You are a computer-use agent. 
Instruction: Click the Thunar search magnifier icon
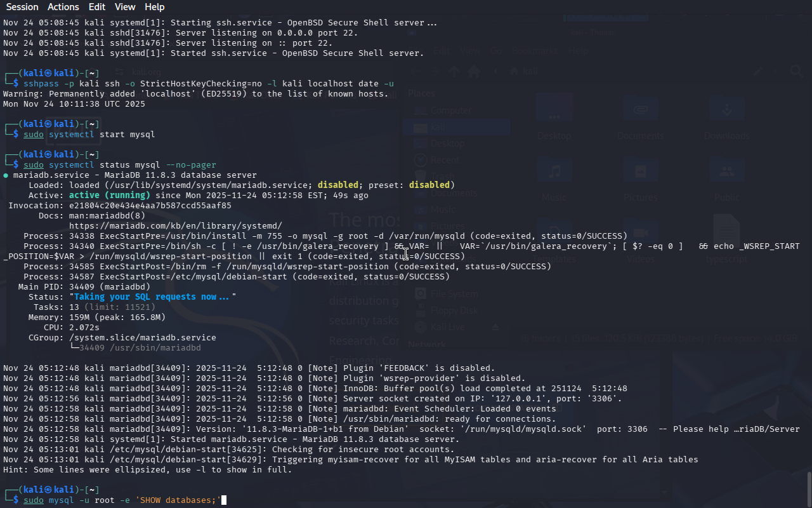[796, 71]
